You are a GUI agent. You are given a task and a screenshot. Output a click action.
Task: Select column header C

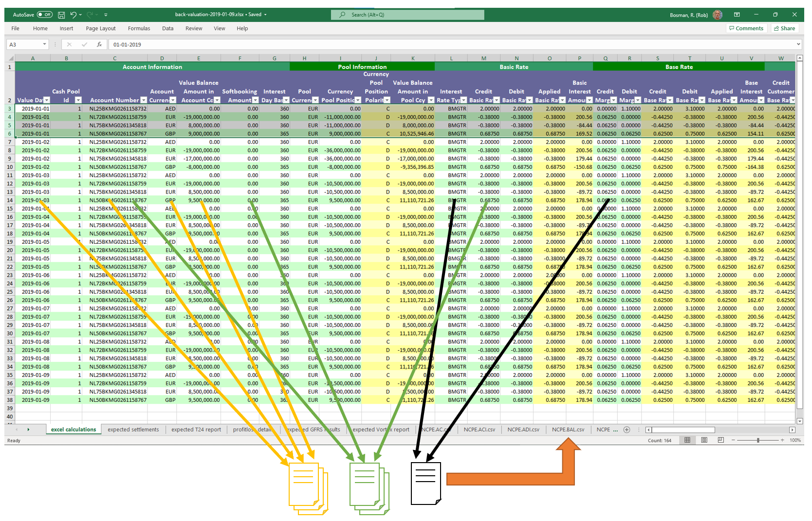coord(115,58)
